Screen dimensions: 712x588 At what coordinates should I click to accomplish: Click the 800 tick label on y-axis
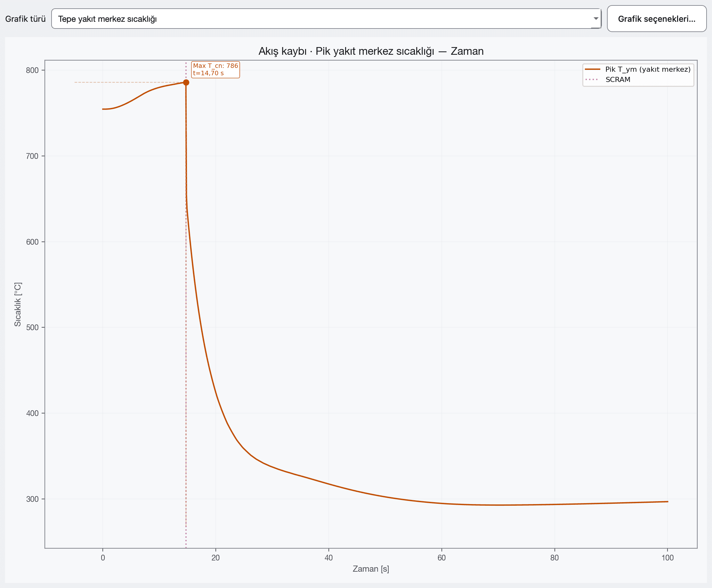pos(32,70)
